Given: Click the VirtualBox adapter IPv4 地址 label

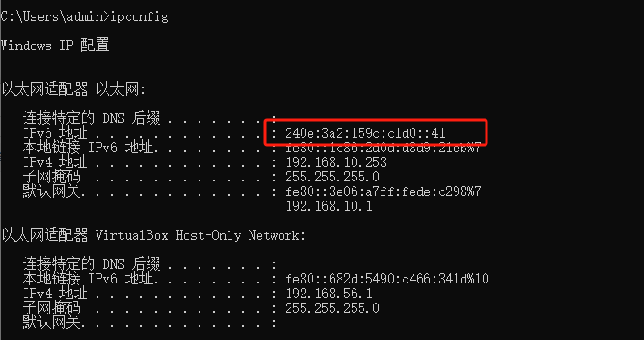Looking at the screenshot, I should point(55,294).
